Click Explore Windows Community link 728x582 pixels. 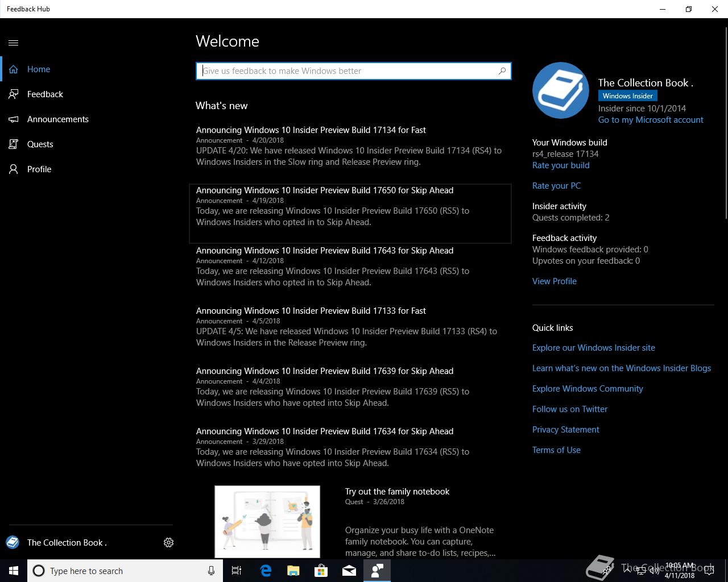(588, 389)
